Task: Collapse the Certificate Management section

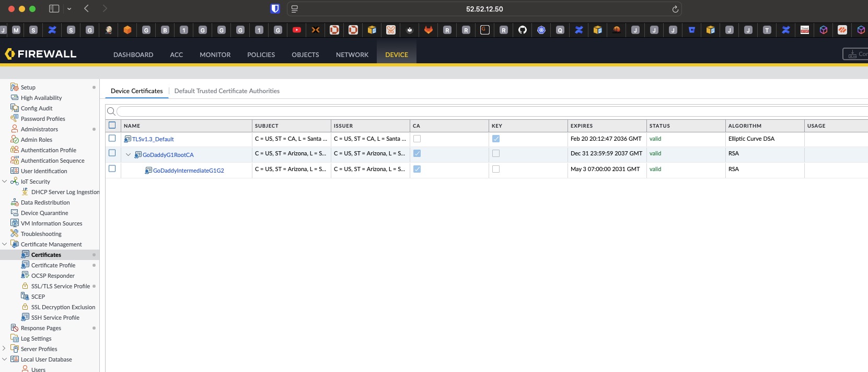Action: pyautogui.click(x=5, y=244)
